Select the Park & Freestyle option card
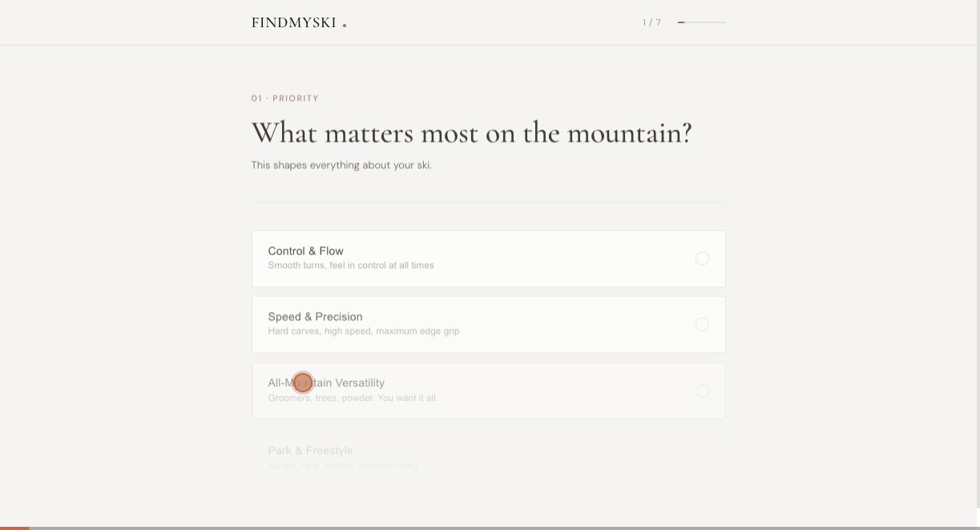The image size is (980, 530). [489, 456]
